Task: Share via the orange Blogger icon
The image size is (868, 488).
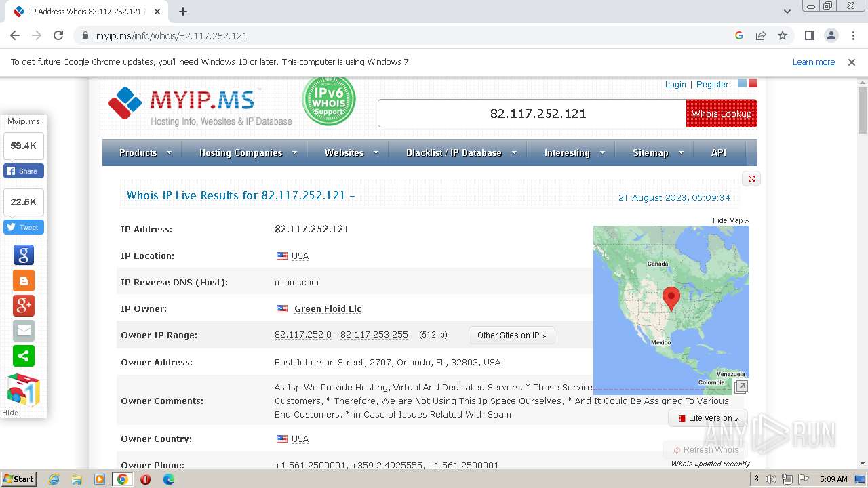Action: 24,280
